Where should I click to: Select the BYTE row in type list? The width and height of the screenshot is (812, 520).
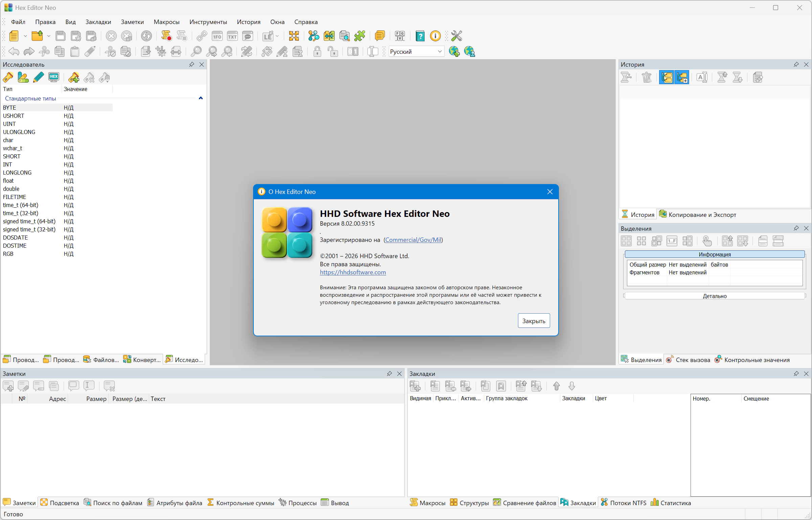(9, 108)
